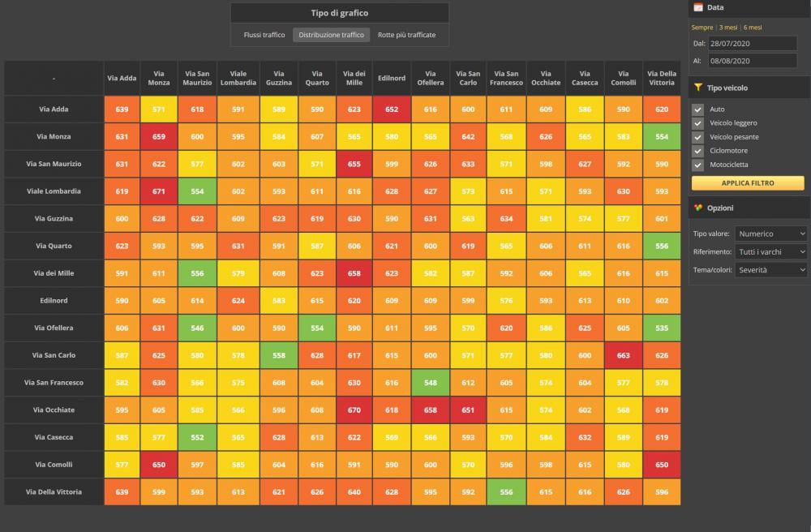Disable the Motocicletta checkbox

697,165
